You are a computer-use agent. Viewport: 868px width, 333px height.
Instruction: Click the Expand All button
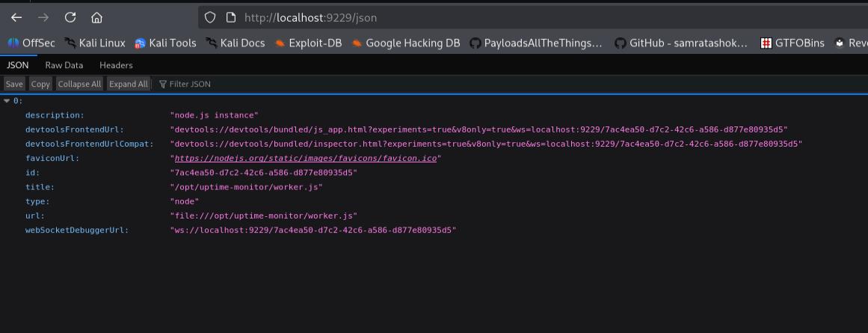click(x=129, y=84)
